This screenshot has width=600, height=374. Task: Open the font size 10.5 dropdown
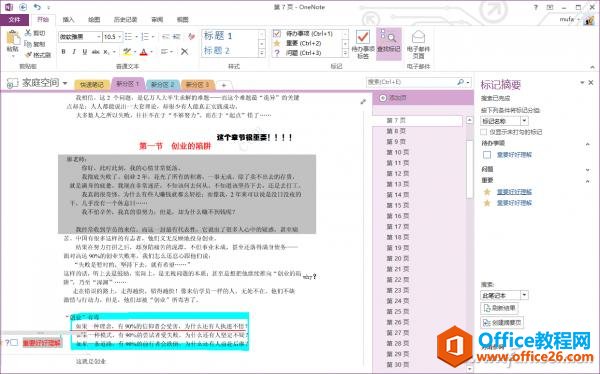click(x=120, y=37)
